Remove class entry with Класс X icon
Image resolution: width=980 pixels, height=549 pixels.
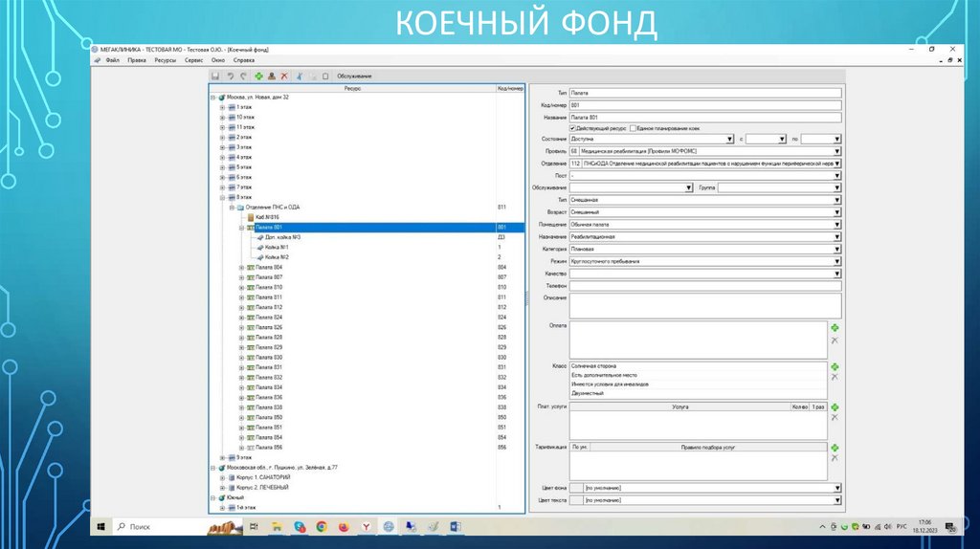(835, 378)
